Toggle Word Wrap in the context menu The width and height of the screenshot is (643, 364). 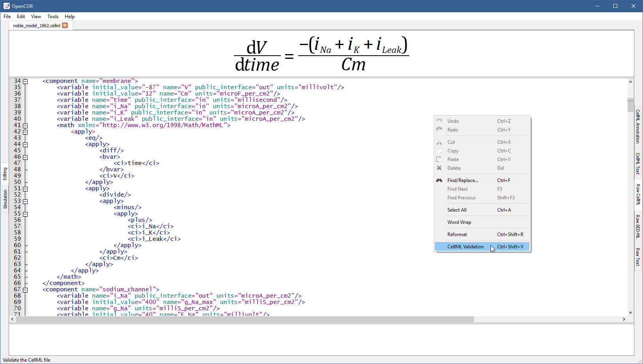point(459,222)
